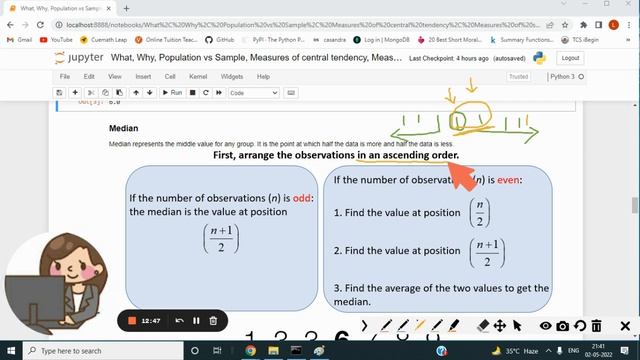Click the Jupyter logo
The height and width of the screenshot is (360, 640).
(x=79, y=58)
